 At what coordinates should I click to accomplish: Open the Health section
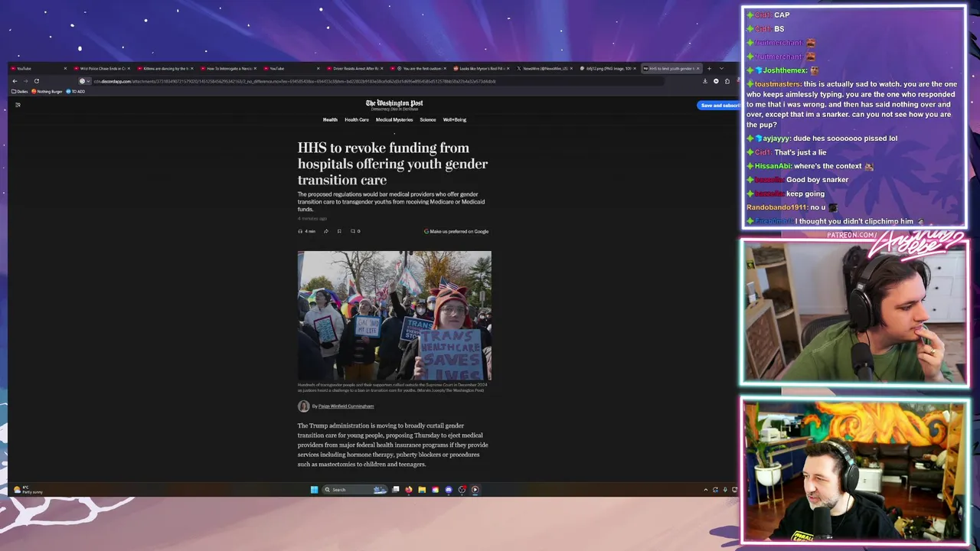330,119
